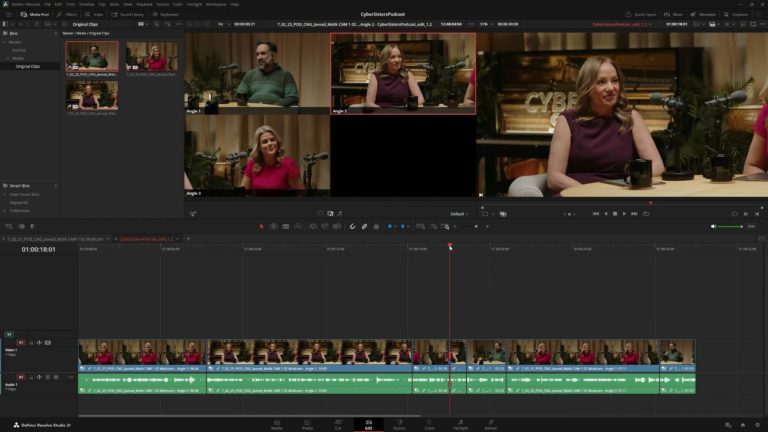Select Original Clips bin in tree

click(x=27, y=66)
